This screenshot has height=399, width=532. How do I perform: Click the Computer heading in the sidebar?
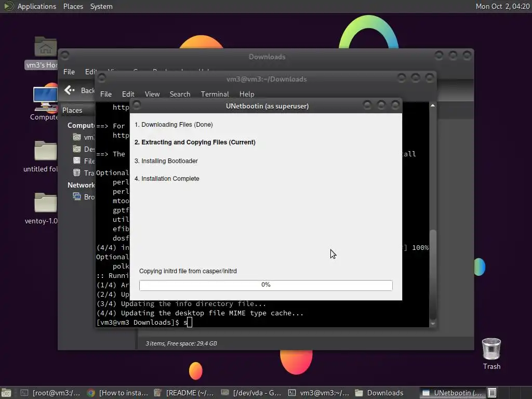tap(81, 126)
